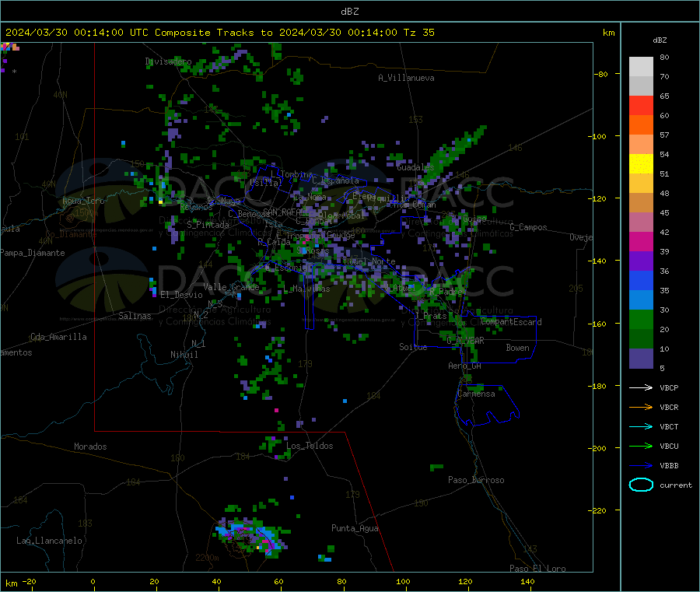Click the Punta_Agua map label

coord(355,528)
